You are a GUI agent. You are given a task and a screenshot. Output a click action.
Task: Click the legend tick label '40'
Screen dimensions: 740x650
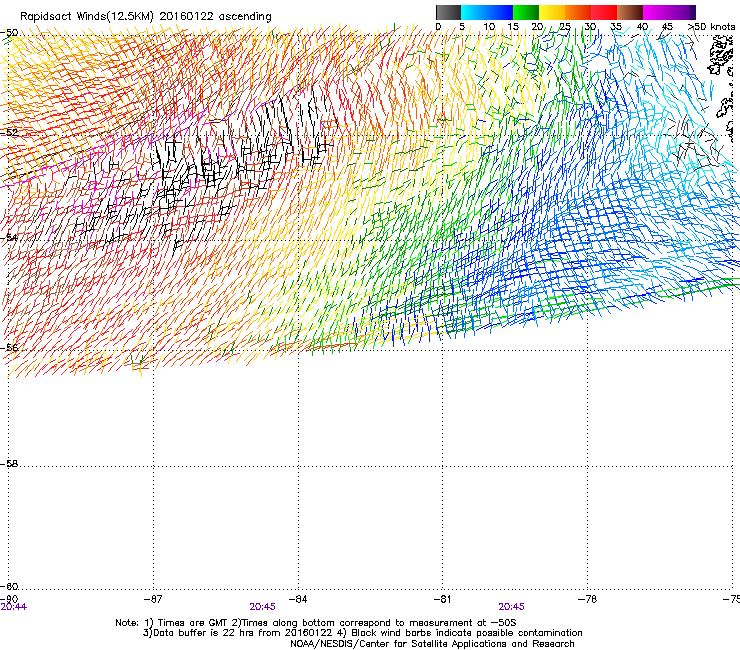tap(642, 27)
